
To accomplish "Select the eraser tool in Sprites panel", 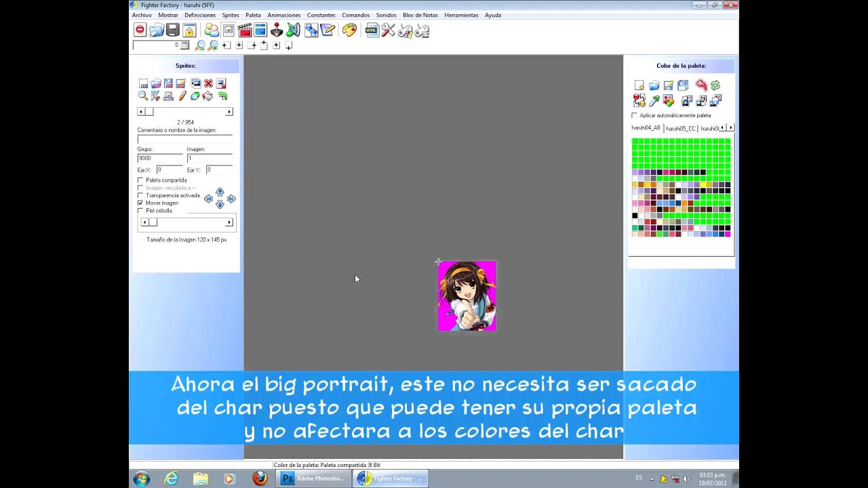I will pos(195,96).
